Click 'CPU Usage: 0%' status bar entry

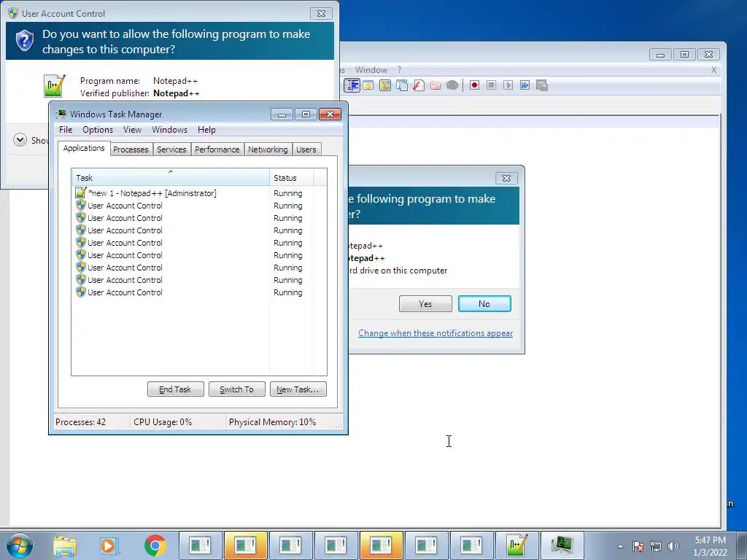coord(163,422)
